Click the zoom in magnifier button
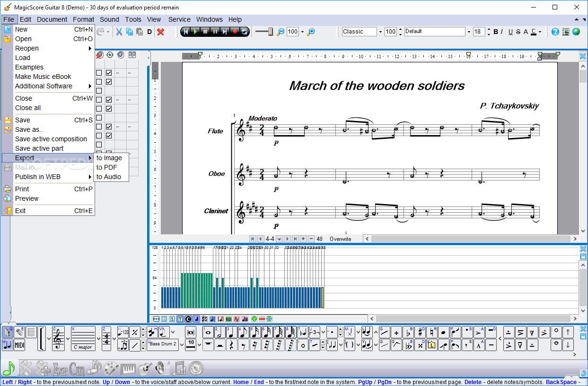This screenshot has height=386, width=588. (x=311, y=32)
